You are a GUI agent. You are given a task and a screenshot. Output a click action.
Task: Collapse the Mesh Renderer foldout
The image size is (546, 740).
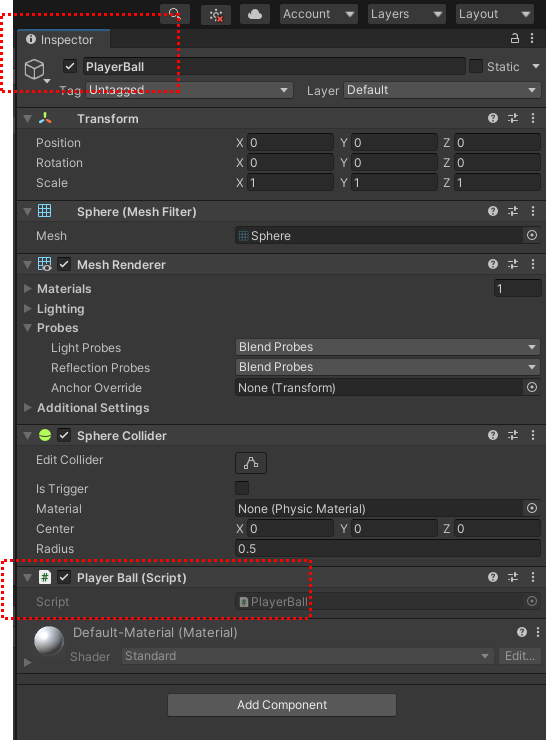tap(27, 264)
